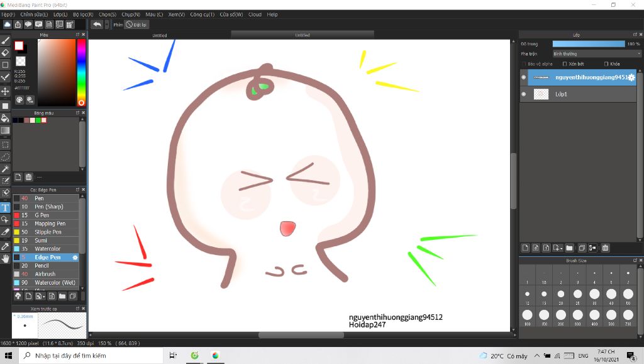Toggle the Khóa (Lock) checkbox
644x364 pixels.
coord(606,64)
